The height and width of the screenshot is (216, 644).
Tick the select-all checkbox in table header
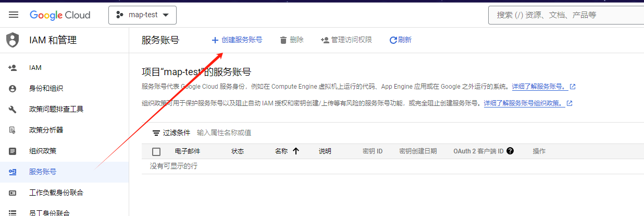[156, 152]
